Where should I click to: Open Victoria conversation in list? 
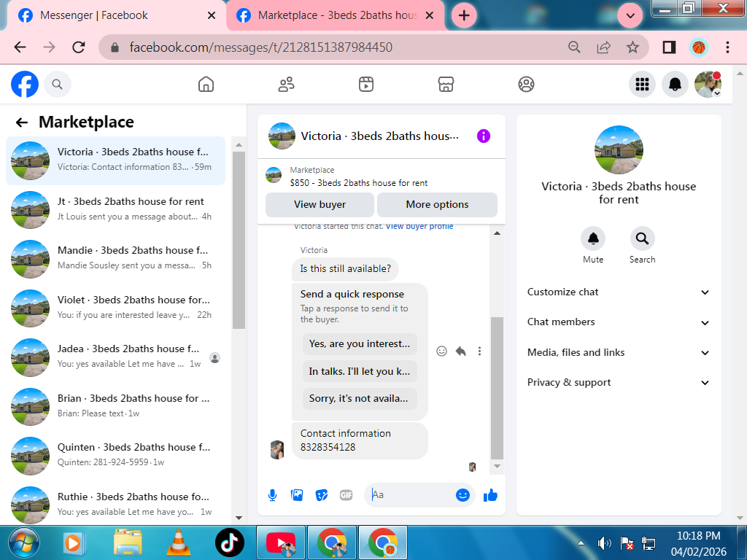[x=115, y=160]
